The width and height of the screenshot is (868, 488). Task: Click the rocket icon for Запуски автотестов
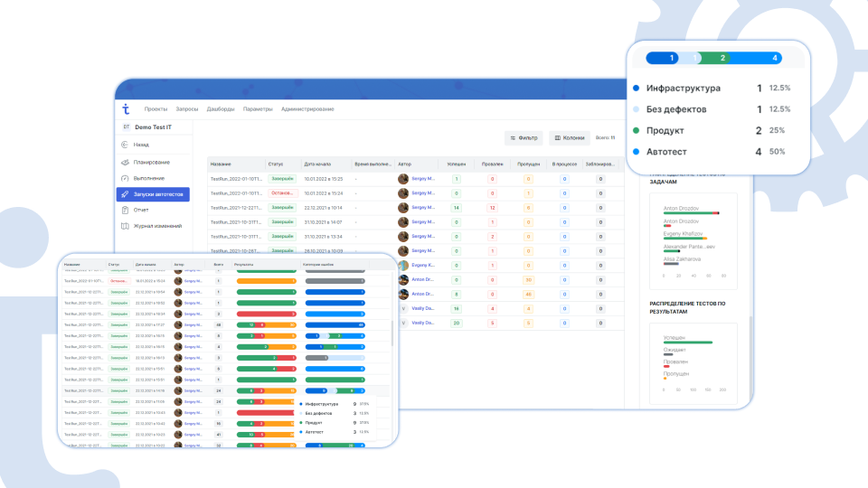125,194
